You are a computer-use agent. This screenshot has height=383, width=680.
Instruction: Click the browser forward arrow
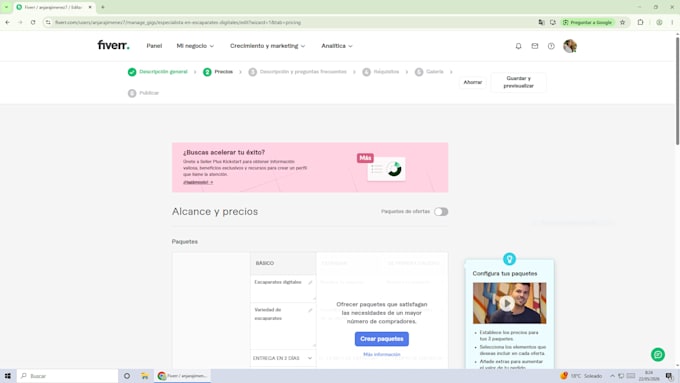(x=20, y=22)
